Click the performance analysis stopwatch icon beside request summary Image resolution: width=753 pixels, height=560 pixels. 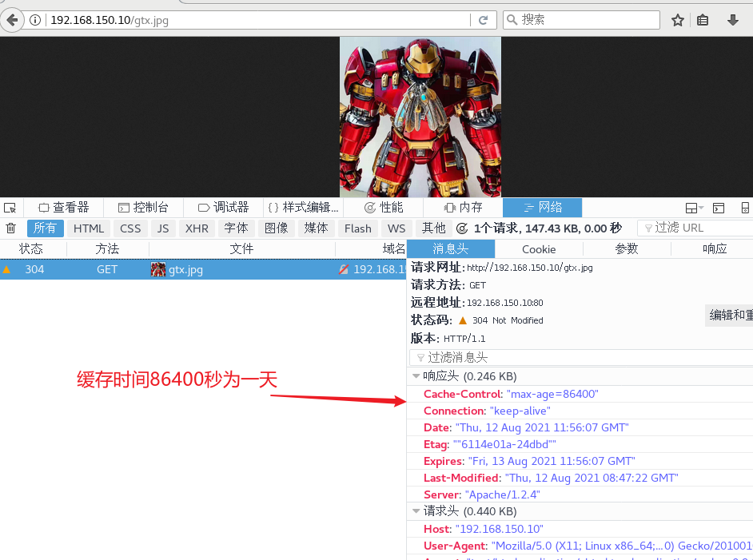(462, 228)
